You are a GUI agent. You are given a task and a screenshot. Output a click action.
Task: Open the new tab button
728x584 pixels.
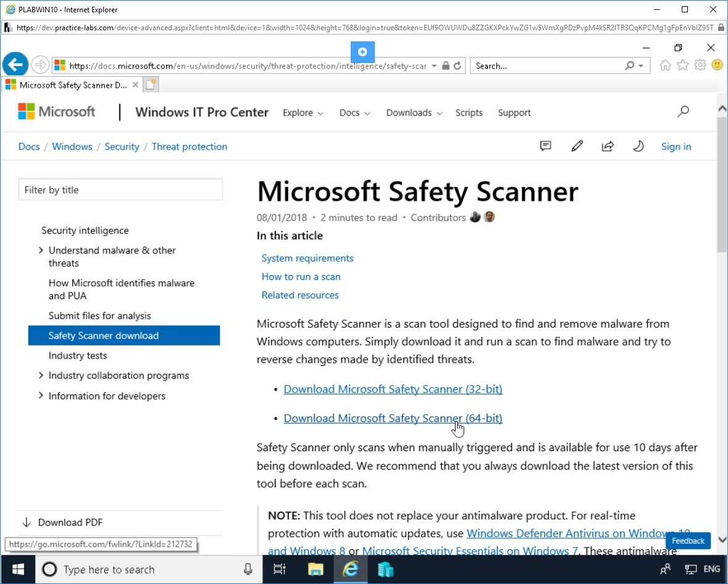151,85
